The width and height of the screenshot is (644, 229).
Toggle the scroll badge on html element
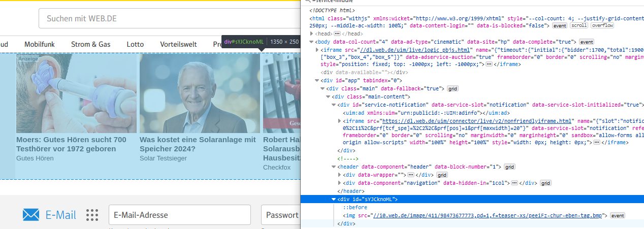click(x=578, y=25)
